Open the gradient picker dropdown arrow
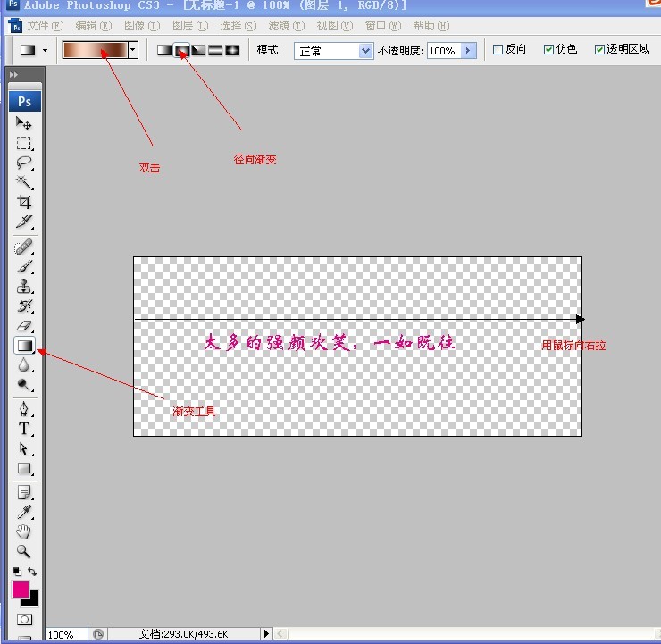This screenshot has height=644, width=661. click(x=133, y=50)
